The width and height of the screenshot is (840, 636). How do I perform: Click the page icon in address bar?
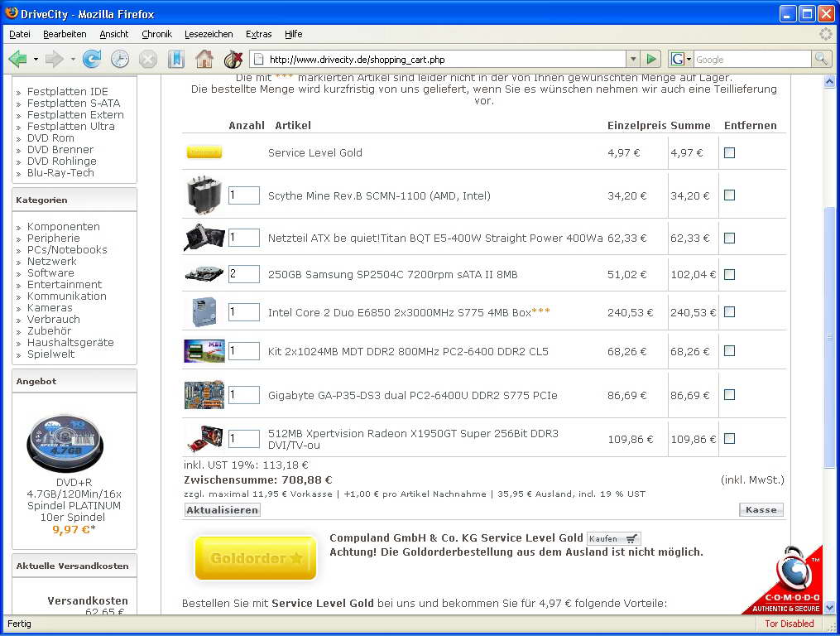258,59
